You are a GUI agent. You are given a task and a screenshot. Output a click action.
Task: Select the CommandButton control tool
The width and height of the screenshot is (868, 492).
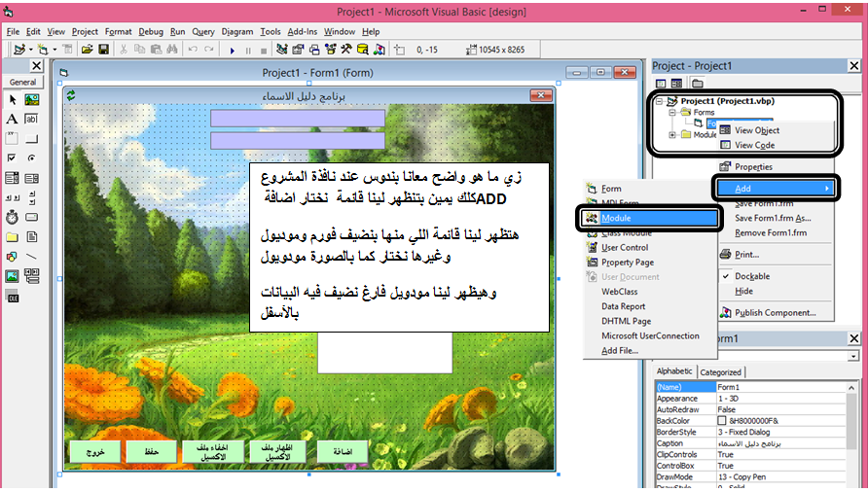pyautogui.click(x=32, y=138)
